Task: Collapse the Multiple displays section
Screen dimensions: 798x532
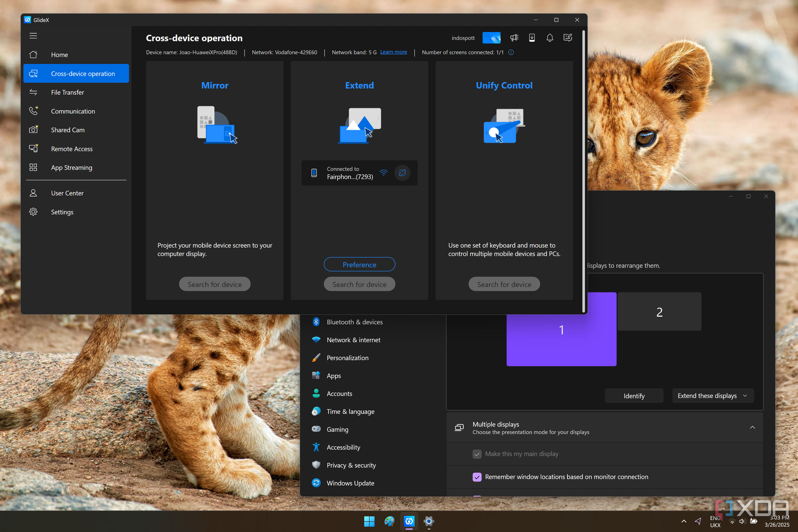Action: [752, 427]
